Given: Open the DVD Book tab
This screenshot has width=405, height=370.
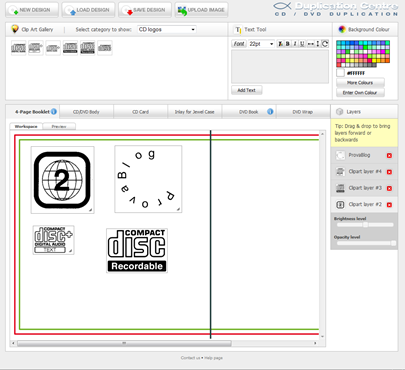Looking at the screenshot, I should (x=249, y=112).
